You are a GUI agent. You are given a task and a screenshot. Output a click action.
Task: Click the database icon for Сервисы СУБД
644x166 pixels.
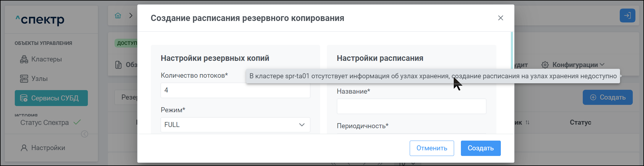(24, 98)
